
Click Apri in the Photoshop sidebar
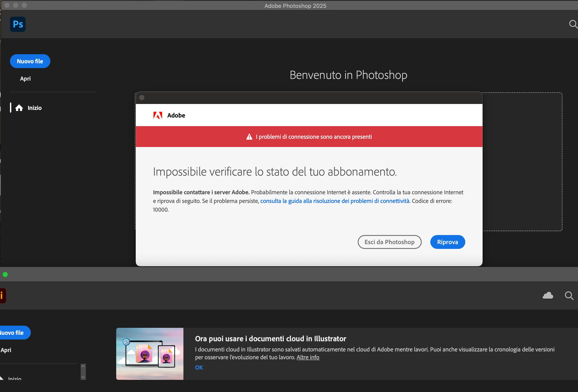pos(25,79)
